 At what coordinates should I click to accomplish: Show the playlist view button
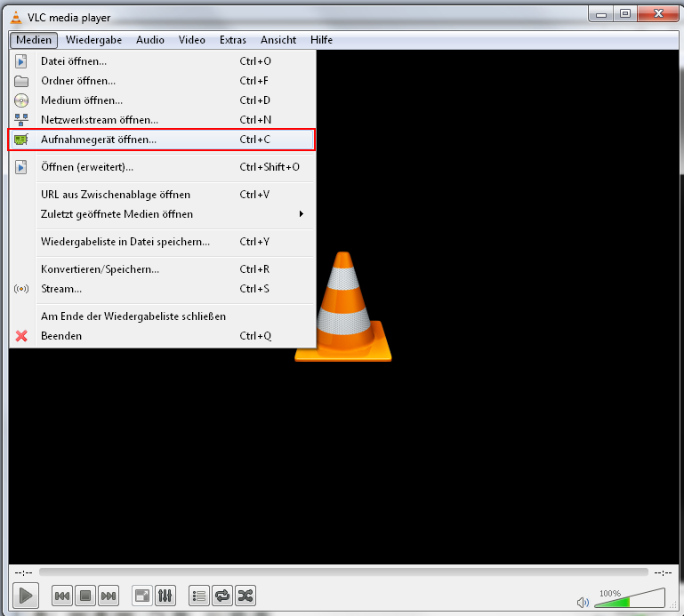click(x=199, y=596)
